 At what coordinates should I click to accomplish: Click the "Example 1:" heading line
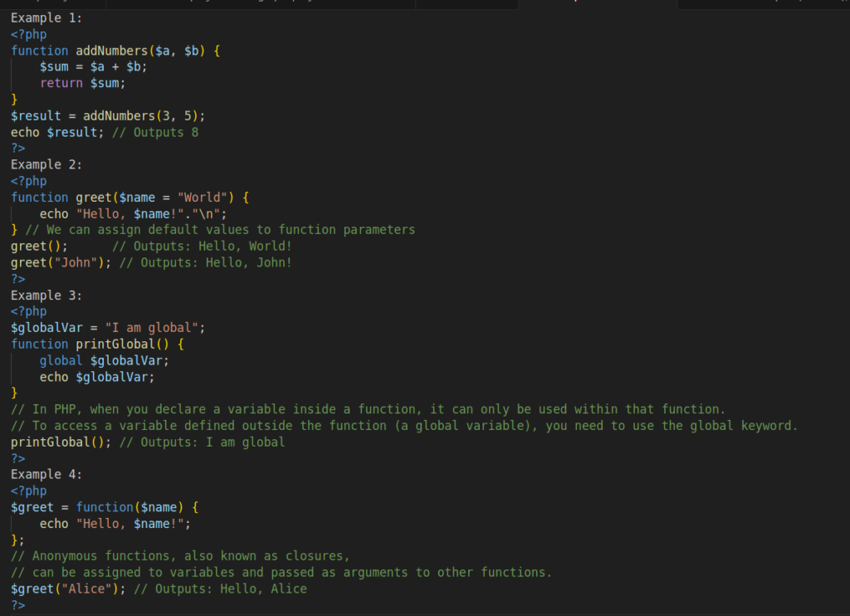(x=46, y=18)
